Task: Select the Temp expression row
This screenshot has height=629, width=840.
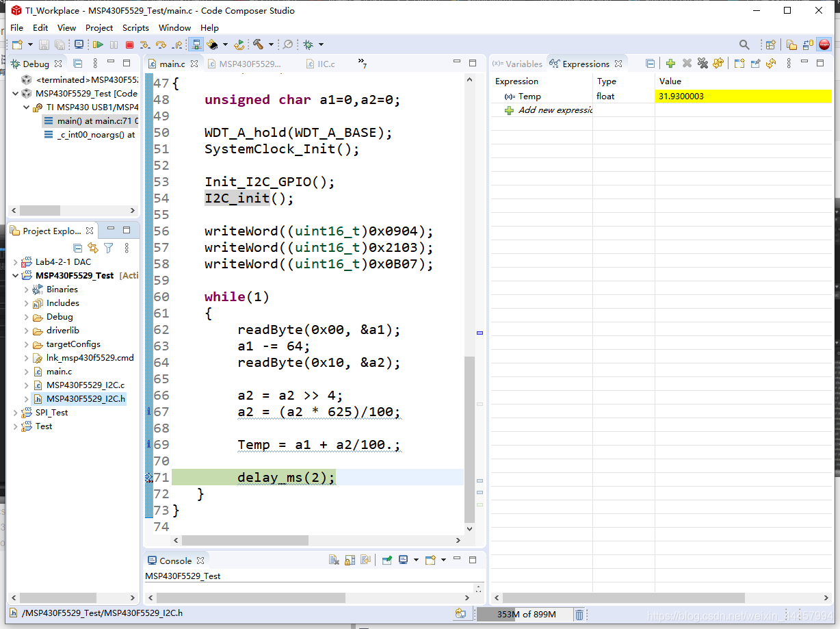Action: click(661, 96)
